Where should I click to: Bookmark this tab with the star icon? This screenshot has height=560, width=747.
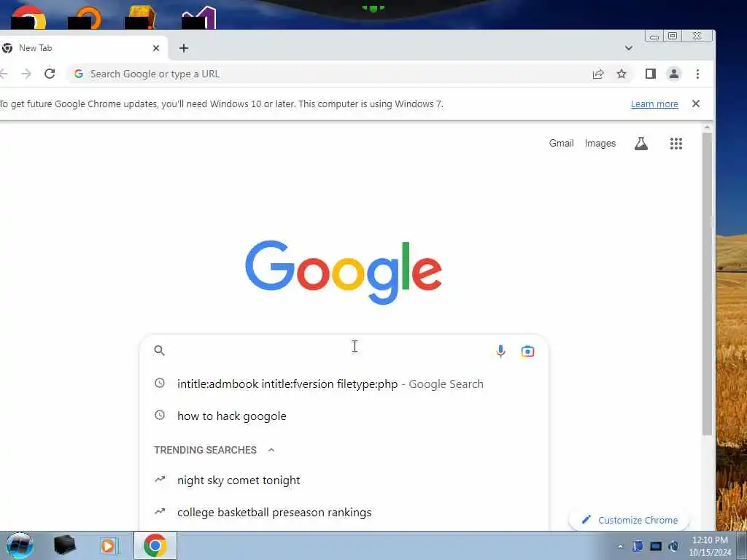[x=622, y=74]
